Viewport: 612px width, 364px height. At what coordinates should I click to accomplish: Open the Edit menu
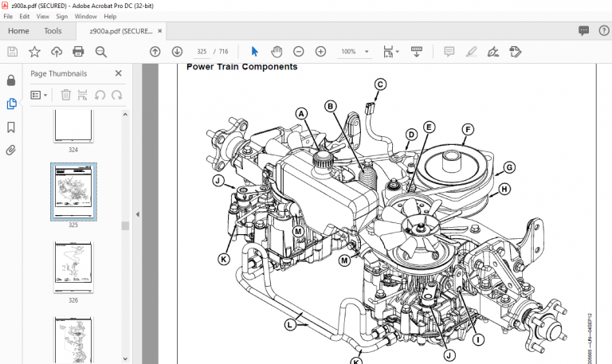24,17
